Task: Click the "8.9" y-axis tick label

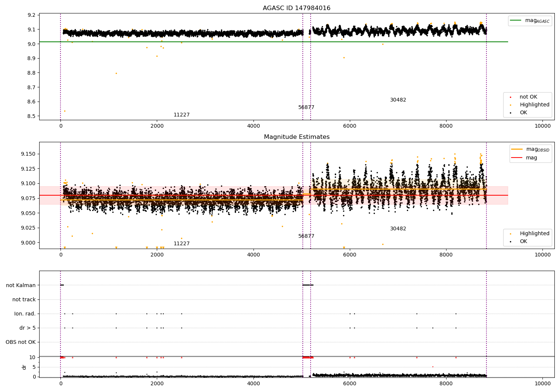Action: coord(31,59)
